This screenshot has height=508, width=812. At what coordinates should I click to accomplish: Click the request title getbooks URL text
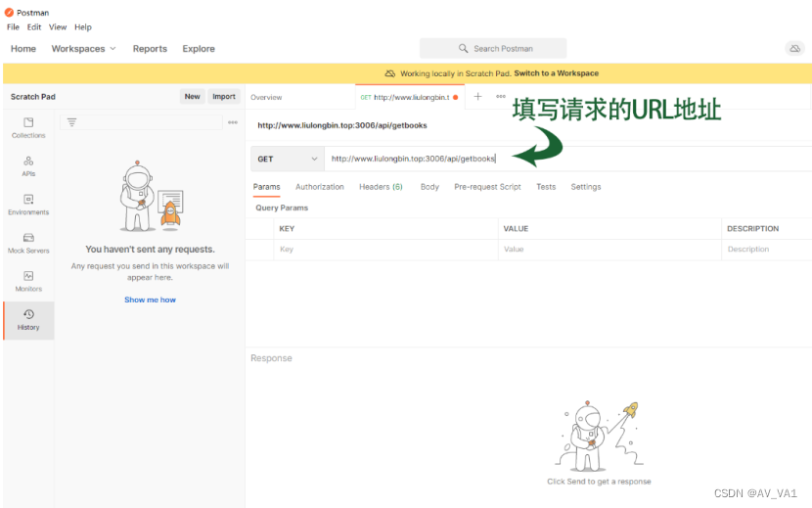[342, 125]
